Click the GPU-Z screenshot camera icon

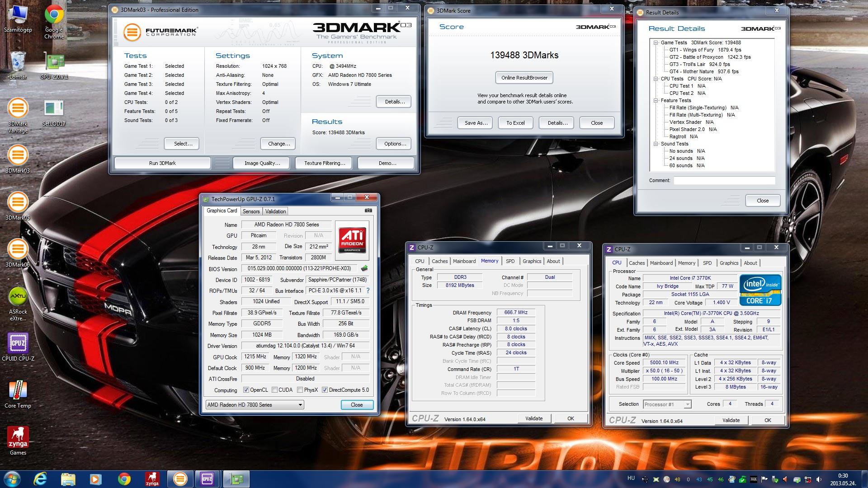pos(368,211)
